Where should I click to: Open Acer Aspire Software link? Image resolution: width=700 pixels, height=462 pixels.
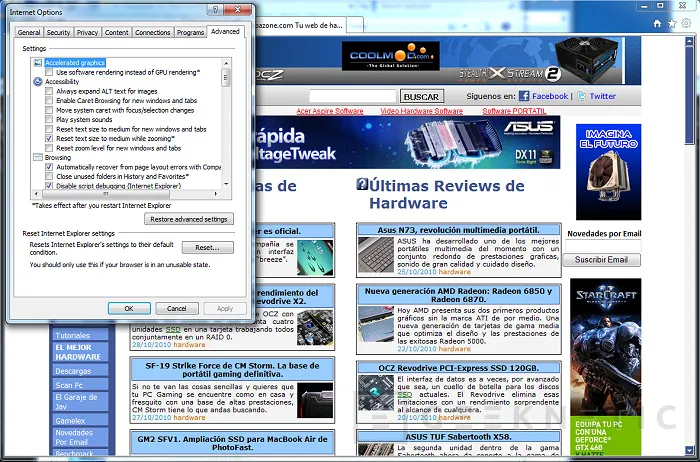330,111
